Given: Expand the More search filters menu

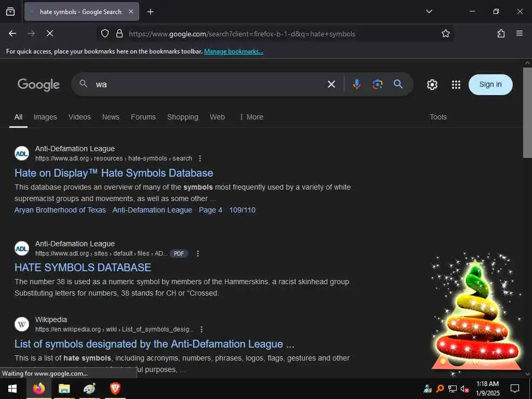Looking at the screenshot, I should [x=251, y=117].
